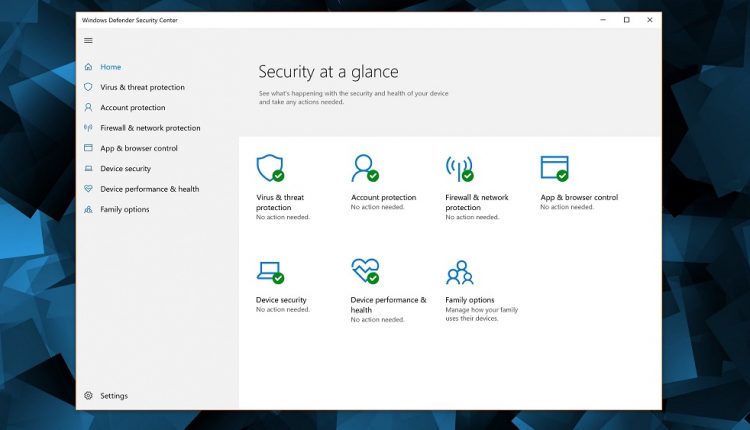The image size is (750, 430).
Task: Click the antenna icon beside Firewall in sidebar
Action: point(88,128)
